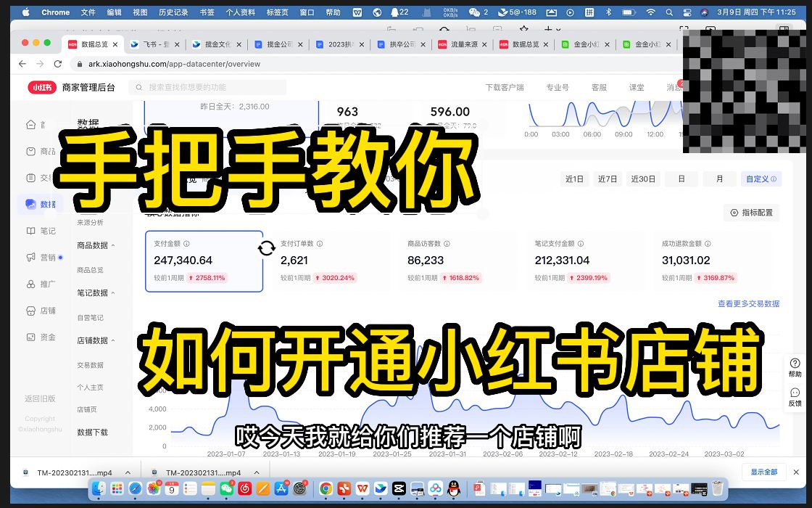Go back with the browser back arrow
The width and height of the screenshot is (812, 508).
[x=22, y=64]
